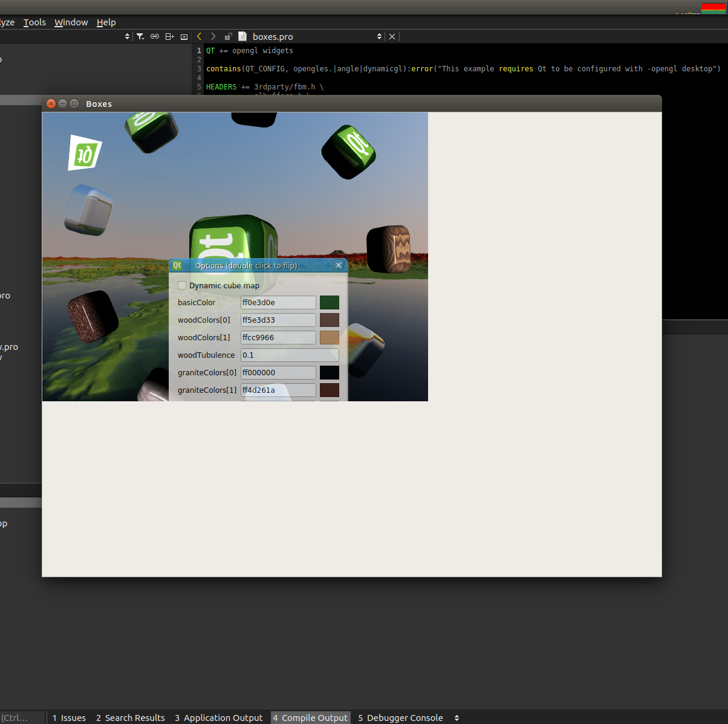Switch to the Search Results pane

(x=131, y=718)
